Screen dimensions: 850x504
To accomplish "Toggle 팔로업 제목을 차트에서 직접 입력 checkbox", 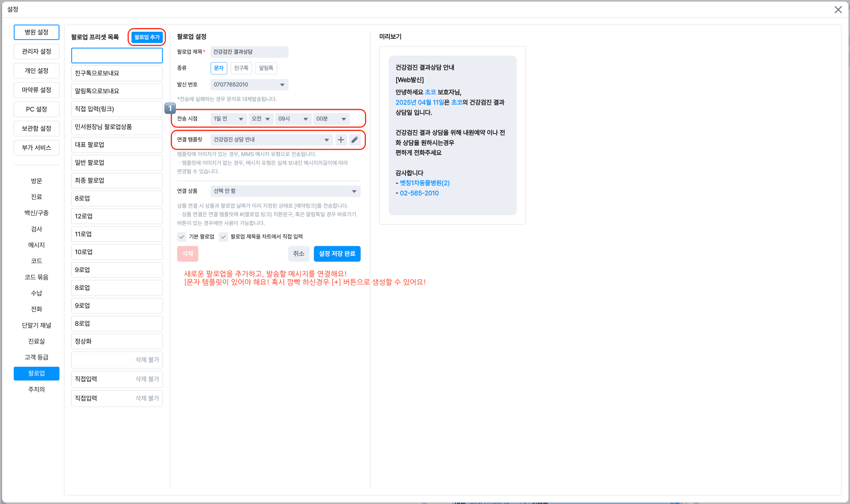I will (x=223, y=237).
